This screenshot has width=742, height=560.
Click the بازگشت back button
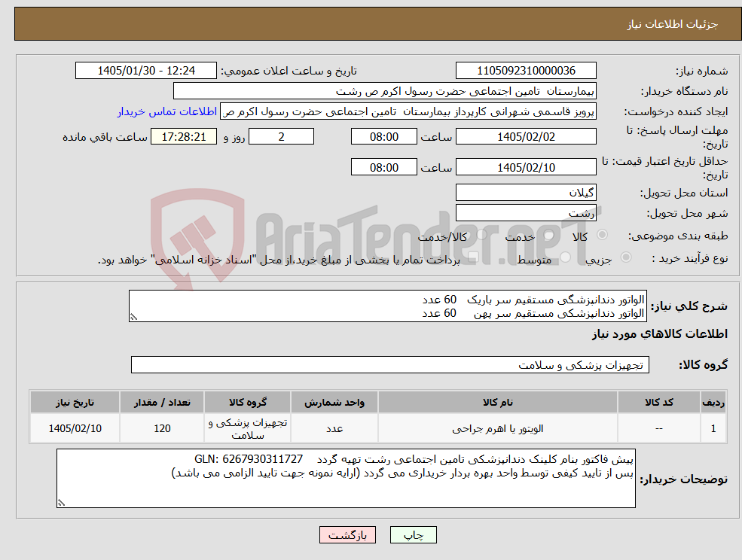click(x=347, y=534)
